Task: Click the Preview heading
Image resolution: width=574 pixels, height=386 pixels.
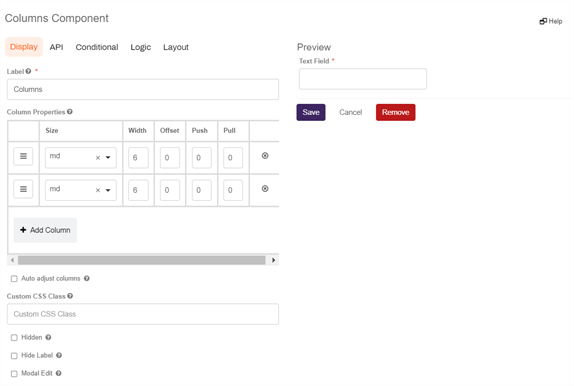Action: [x=314, y=47]
